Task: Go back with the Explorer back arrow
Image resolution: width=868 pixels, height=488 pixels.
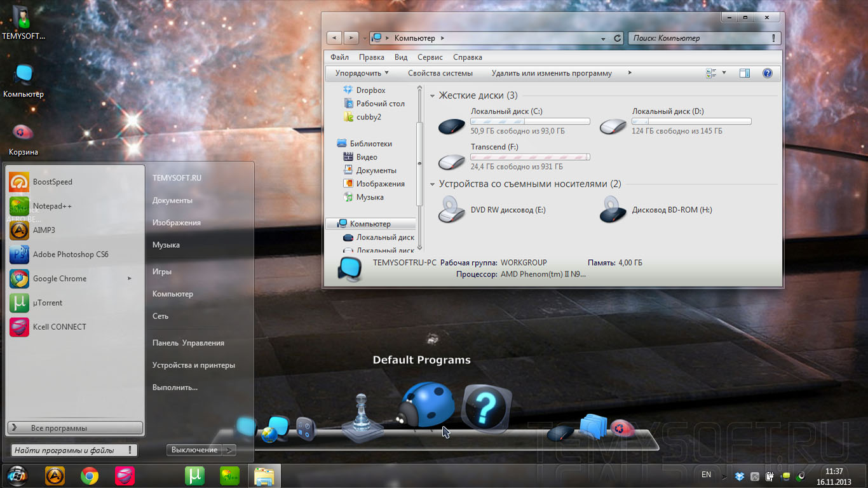Action: click(x=334, y=38)
